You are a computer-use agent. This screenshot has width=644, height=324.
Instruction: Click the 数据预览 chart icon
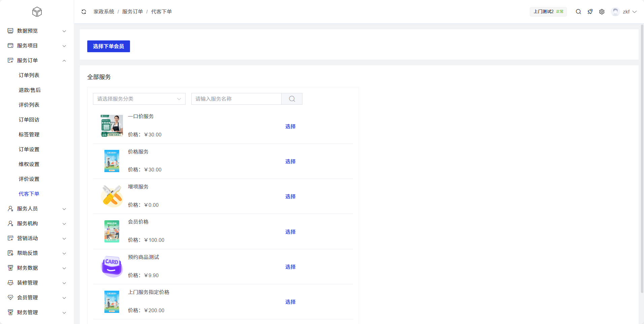(10, 31)
